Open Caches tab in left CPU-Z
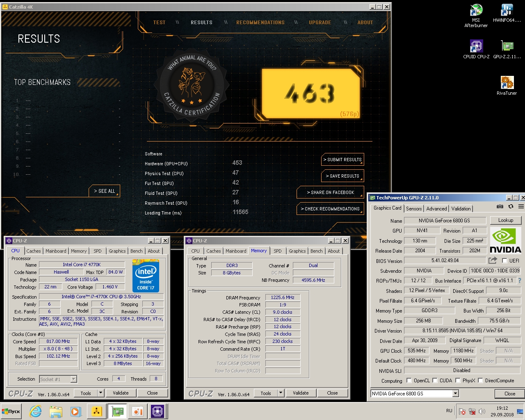Screen dimensions: 525x420 [34, 251]
